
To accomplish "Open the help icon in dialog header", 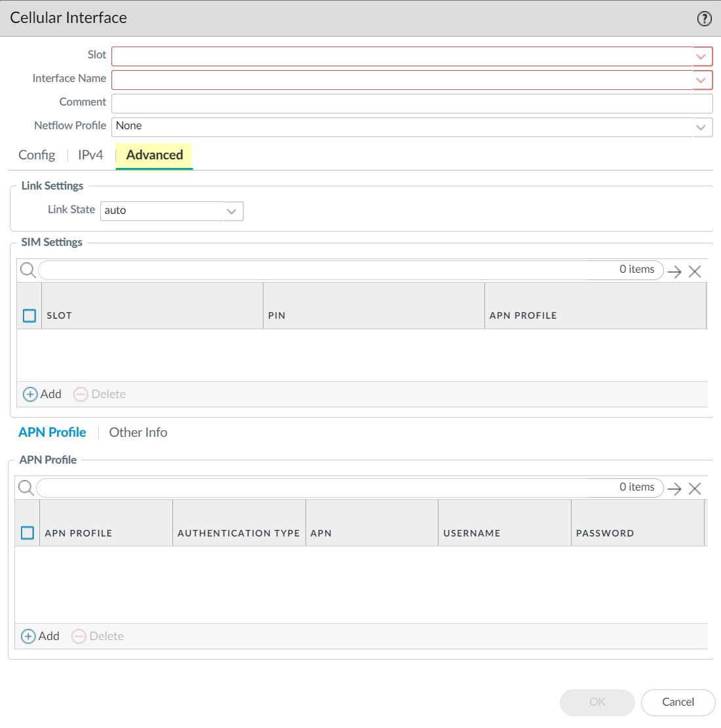I will [x=704, y=19].
